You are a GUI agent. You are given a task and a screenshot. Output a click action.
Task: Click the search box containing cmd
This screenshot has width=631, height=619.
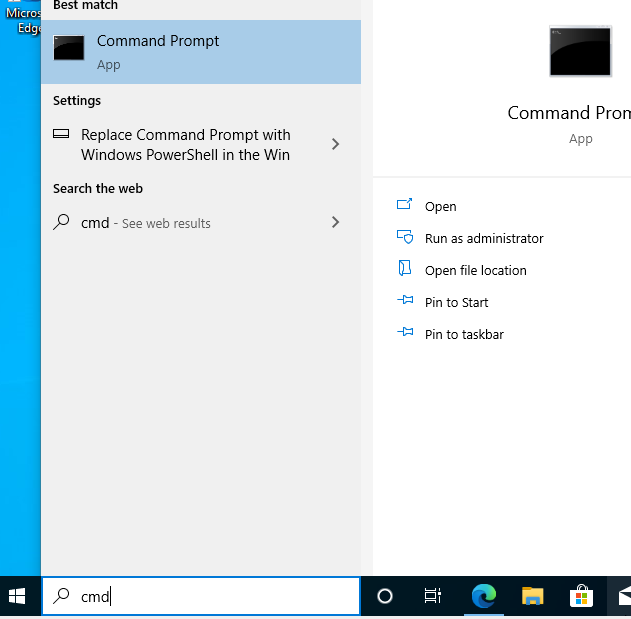[x=201, y=596]
